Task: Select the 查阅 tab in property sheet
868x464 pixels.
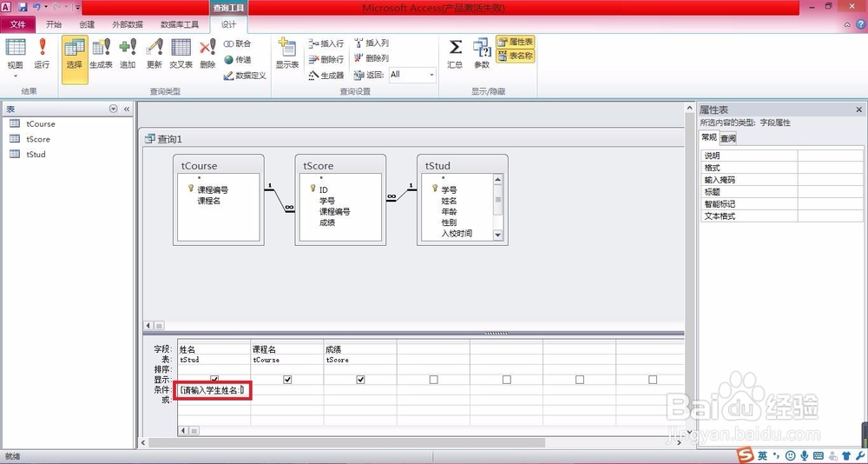Action: click(728, 138)
